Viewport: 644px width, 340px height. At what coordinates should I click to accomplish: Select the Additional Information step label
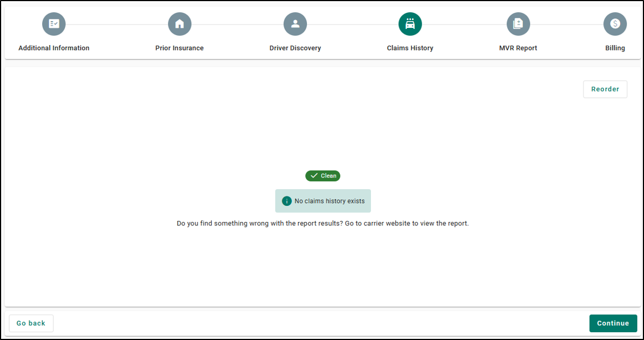click(x=54, y=48)
